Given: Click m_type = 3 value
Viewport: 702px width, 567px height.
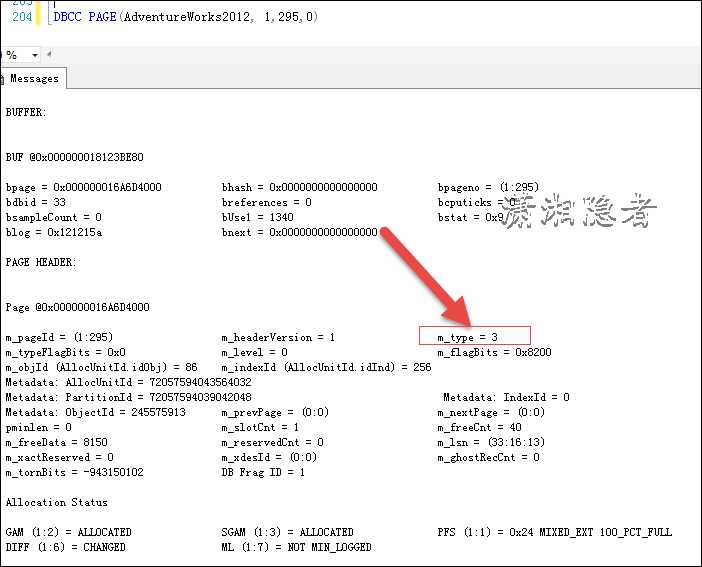Looking at the screenshot, I should coord(467,337).
